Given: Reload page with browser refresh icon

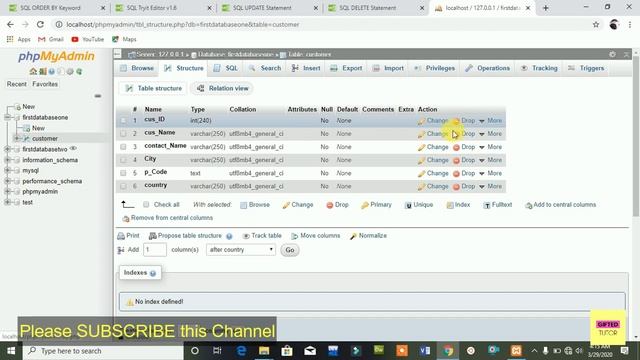Looking at the screenshot, I should [x=40, y=24].
